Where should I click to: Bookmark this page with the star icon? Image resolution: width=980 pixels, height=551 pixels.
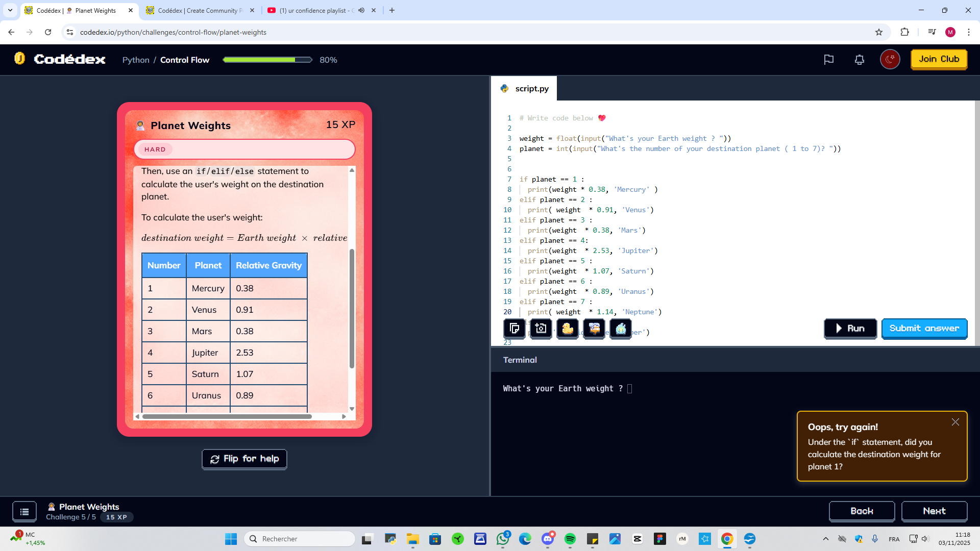(x=879, y=32)
